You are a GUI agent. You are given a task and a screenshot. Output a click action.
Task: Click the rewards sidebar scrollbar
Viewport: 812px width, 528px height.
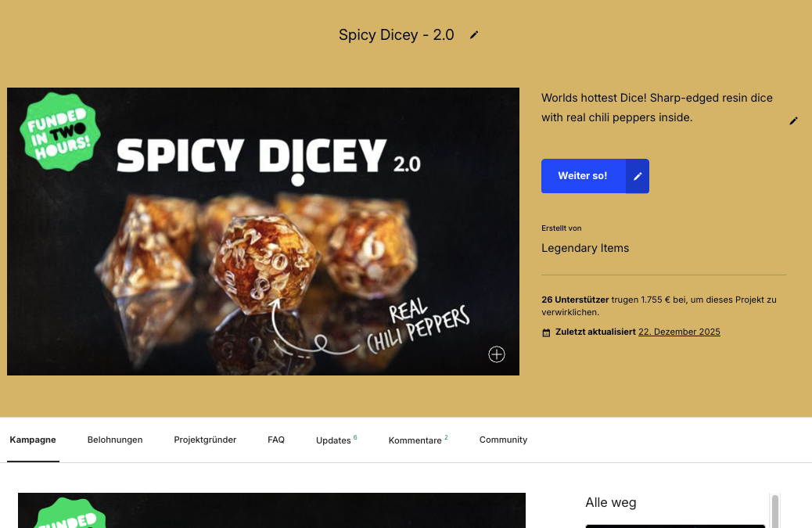coord(775,511)
